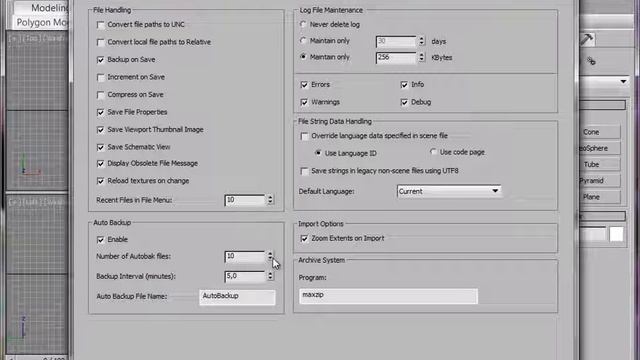Click the Polygon Modeling panel label
Screen dimensions: 640x360
[41, 22]
